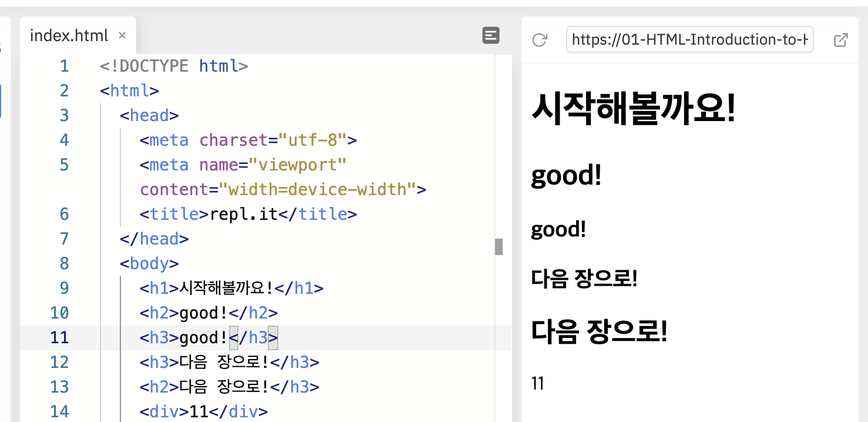Click the 11 text in the preview pane
Screen dimensions: 868x422
click(x=537, y=383)
